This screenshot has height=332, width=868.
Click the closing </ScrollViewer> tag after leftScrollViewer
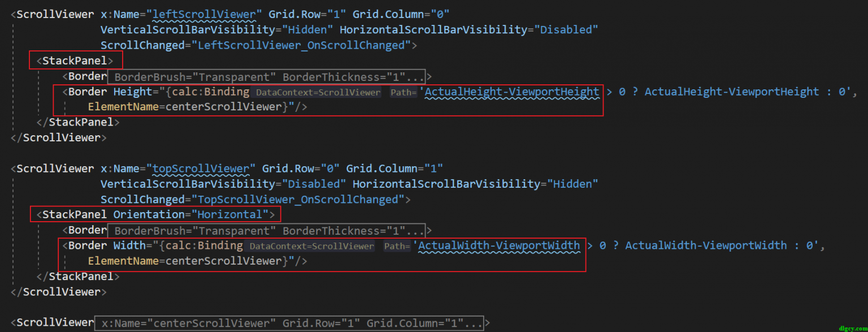[58, 137]
